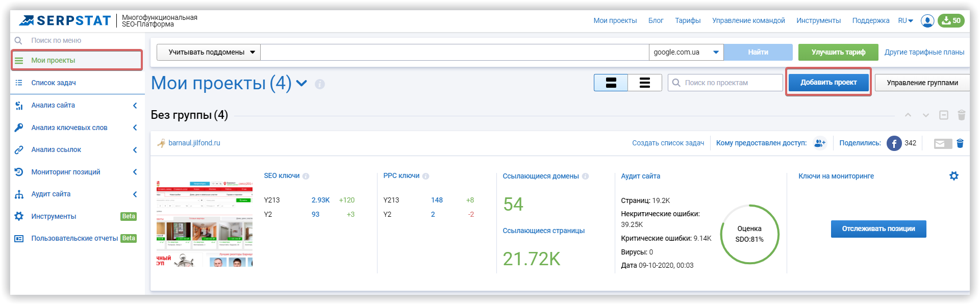Expand the chevron next to Мои проекты (4)

302,83
